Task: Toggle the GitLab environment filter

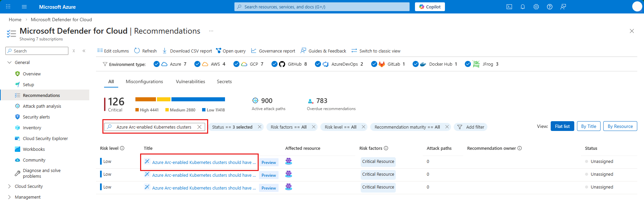Action: coord(374,64)
